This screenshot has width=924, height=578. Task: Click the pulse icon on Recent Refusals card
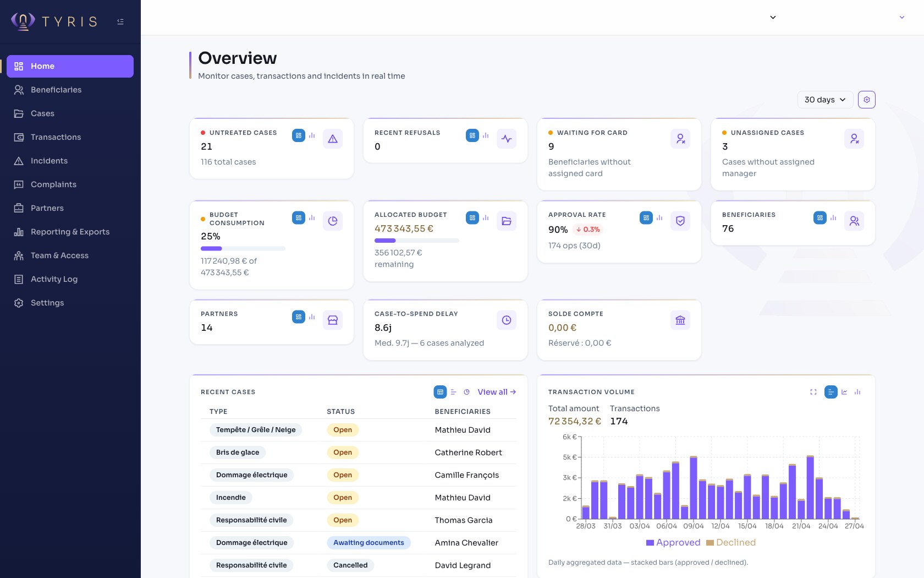point(507,139)
